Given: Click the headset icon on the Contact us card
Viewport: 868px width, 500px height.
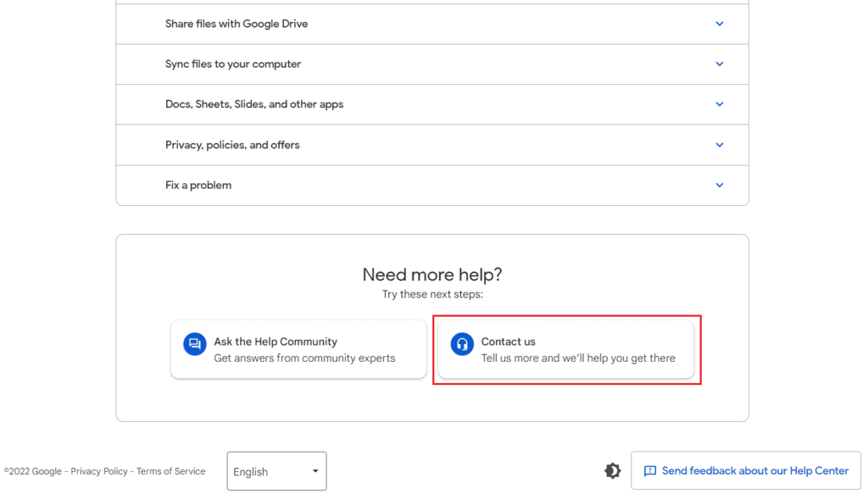Looking at the screenshot, I should pos(462,344).
